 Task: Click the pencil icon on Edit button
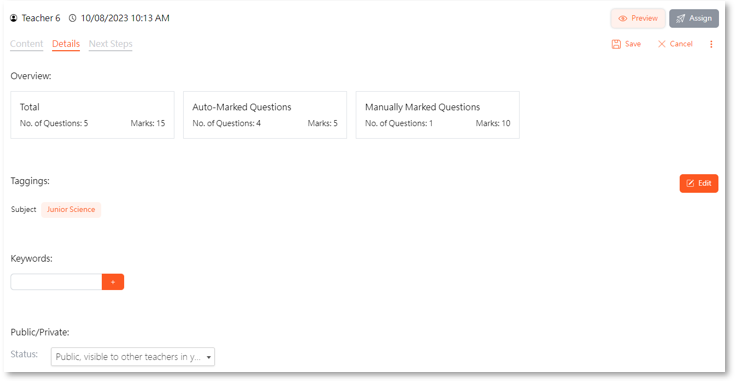690,183
